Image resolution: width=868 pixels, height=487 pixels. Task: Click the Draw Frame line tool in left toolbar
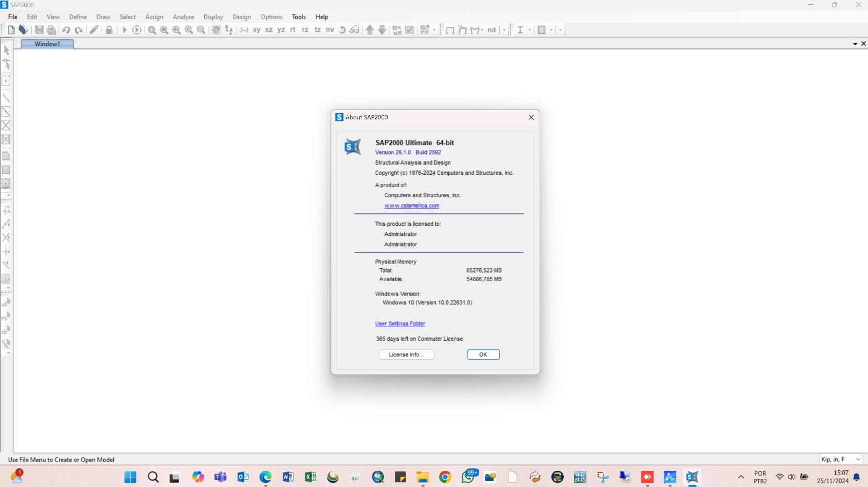pos(6,98)
